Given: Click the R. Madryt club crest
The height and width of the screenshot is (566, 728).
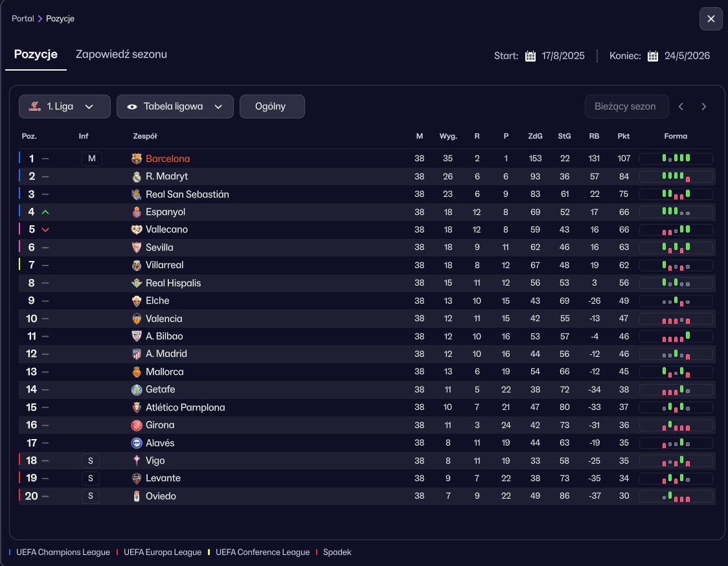Looking at the screenshot, I should (x=136, y=176).
